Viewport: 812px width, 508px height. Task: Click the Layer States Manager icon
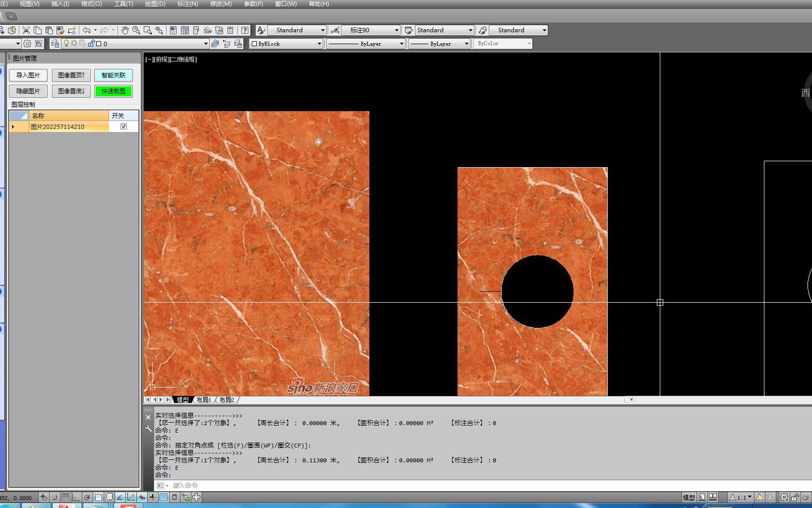point(238,44)
